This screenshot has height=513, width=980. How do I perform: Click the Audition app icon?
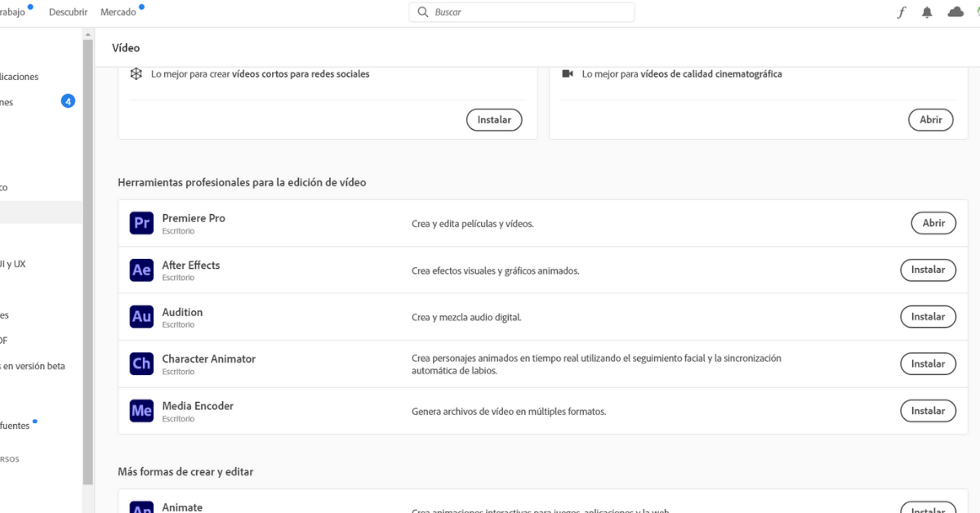[141, 317]
